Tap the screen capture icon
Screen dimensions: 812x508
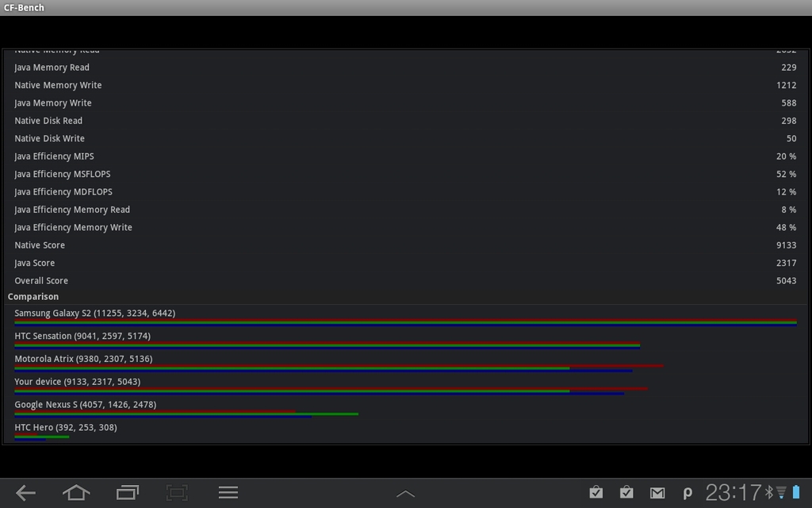(x=176, y=492)
